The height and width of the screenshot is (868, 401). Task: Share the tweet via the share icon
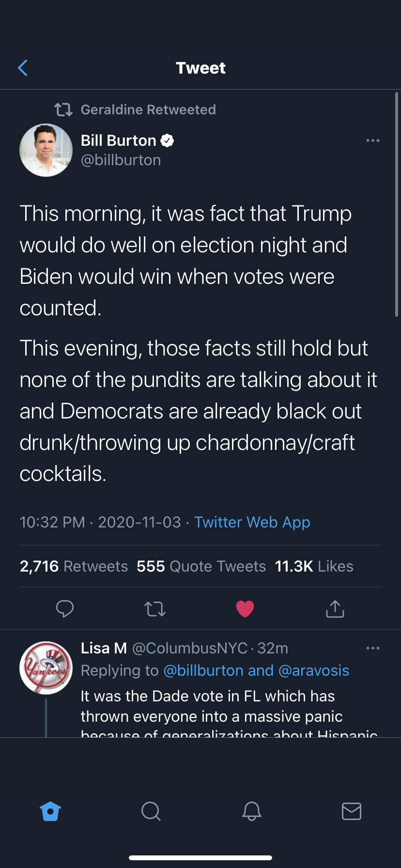[x=335, y=609]
